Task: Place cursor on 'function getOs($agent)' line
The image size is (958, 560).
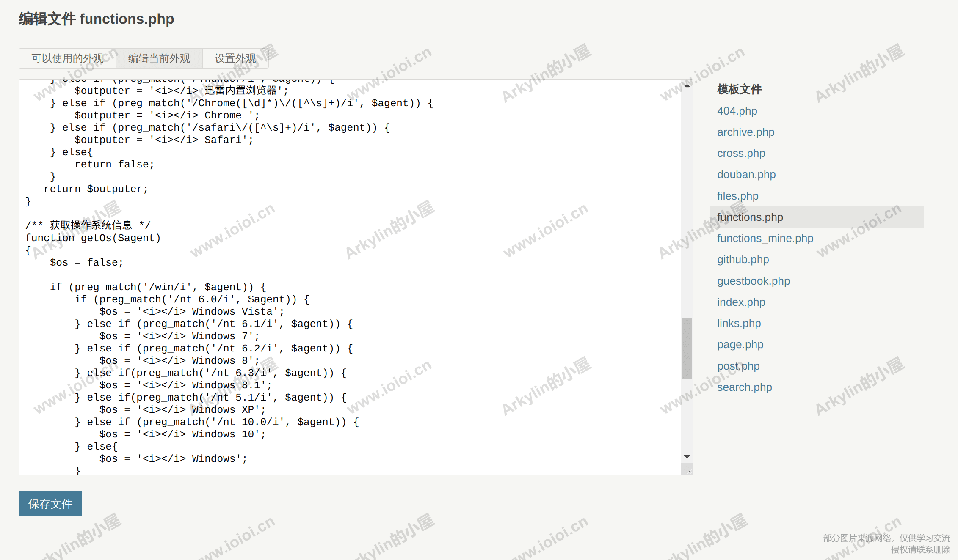Action: (93, 238)
